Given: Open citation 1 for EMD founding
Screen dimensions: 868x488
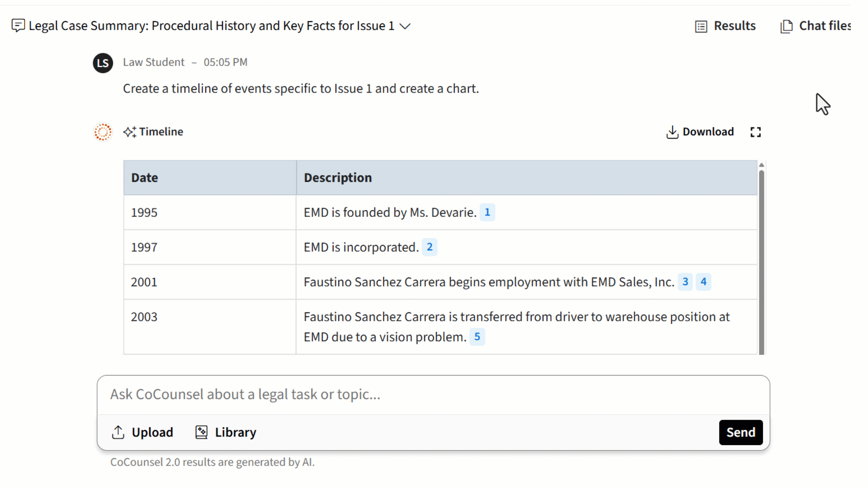Looking at the screenshot, I should [x=487, y=212].
